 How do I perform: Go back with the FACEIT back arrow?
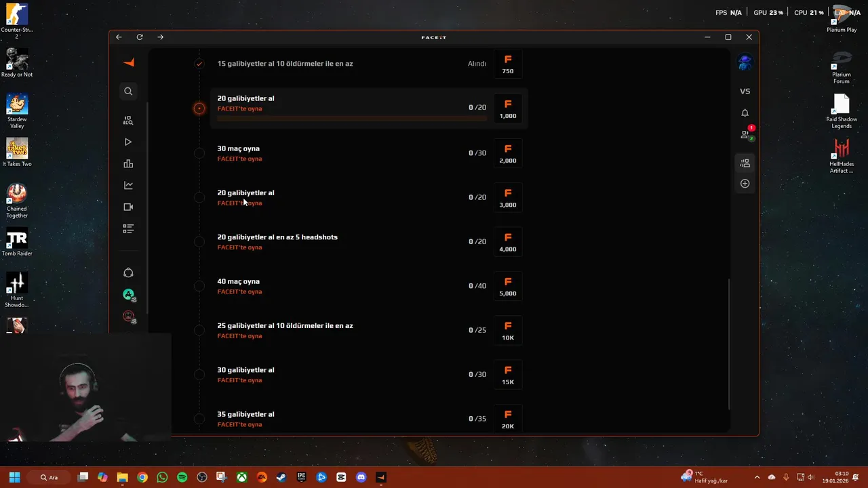pyautogui.click(x=119, y=37)
